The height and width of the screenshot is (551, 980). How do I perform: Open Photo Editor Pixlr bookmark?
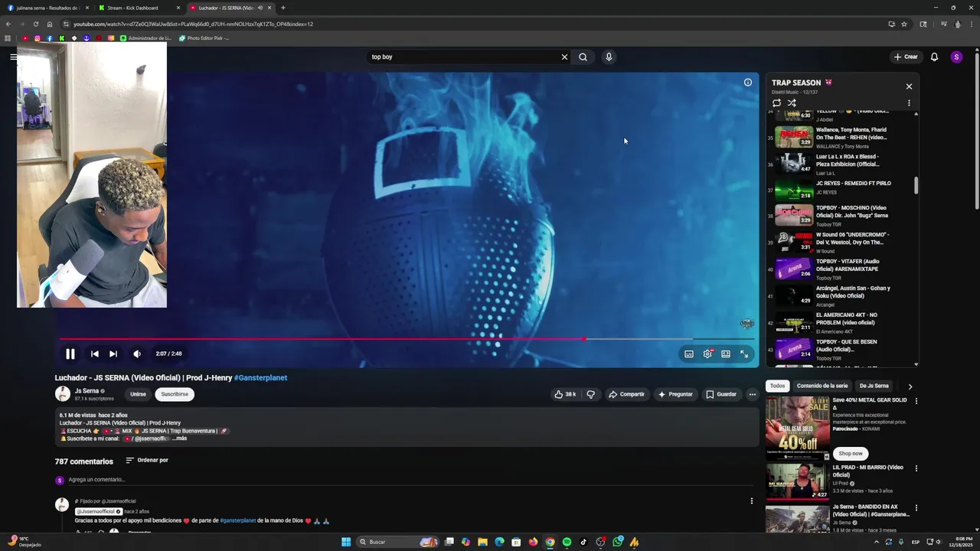[204, 37]
